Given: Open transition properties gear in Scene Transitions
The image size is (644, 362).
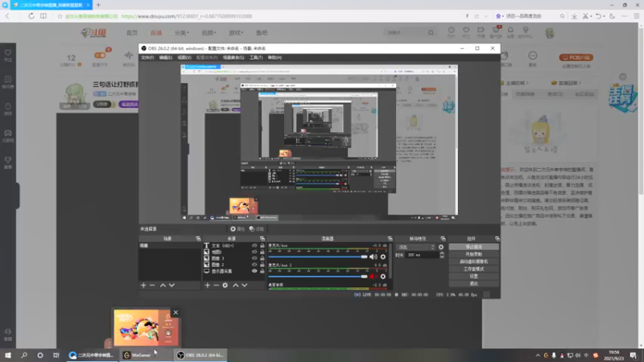Looking at the screenshot, I should 441,247.
